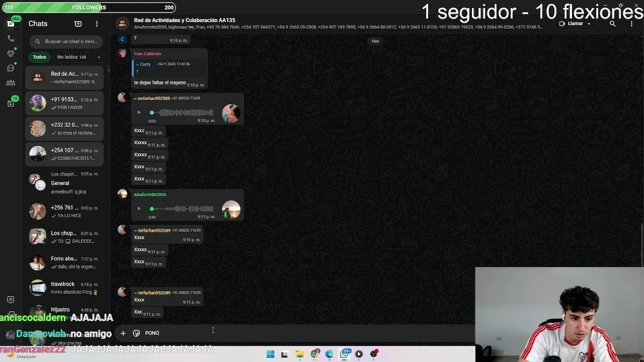This screenshot has height=362, width=644.
Task: Open the Chats section in sidebar
Action: point(11,24)
